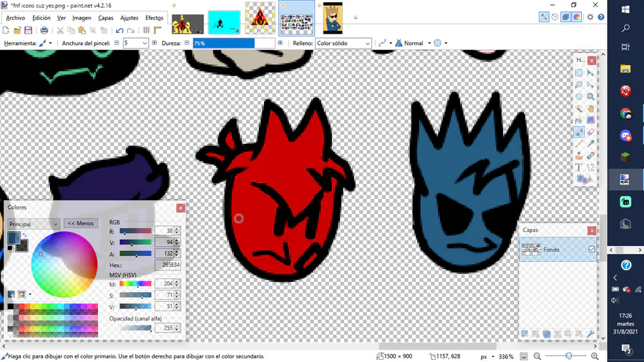Open the Archivo menu
Screen dimensions: 644x362
pos(16,18)
